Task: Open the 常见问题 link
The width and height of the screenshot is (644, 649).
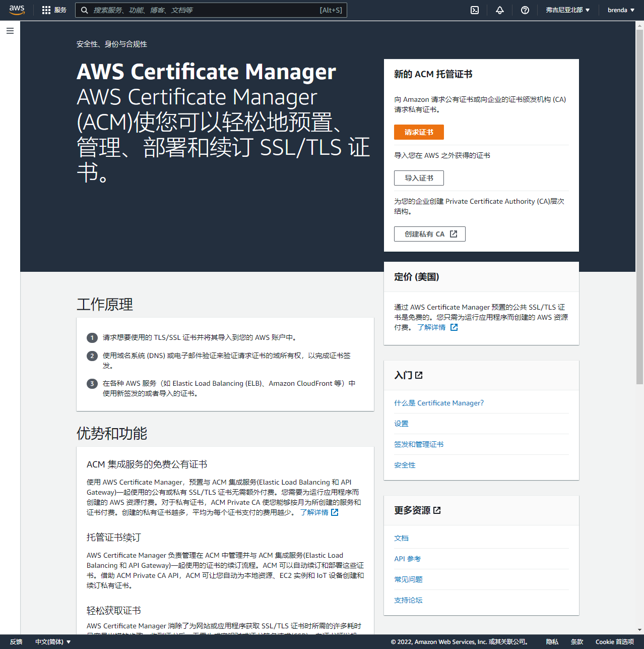Action: point(408,579)
